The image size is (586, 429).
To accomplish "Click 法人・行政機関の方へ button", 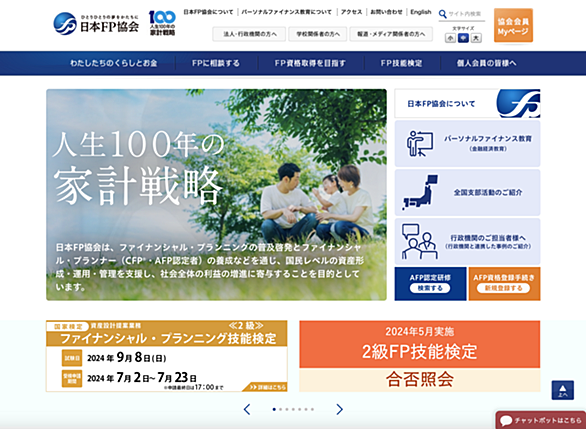I will point(249,34).
